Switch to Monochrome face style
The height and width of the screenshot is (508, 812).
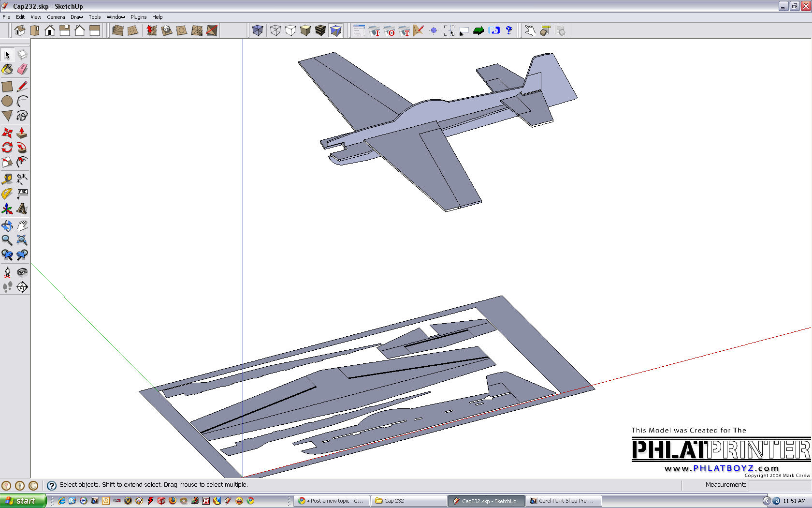pyautogui.click(x=336, y=30)
